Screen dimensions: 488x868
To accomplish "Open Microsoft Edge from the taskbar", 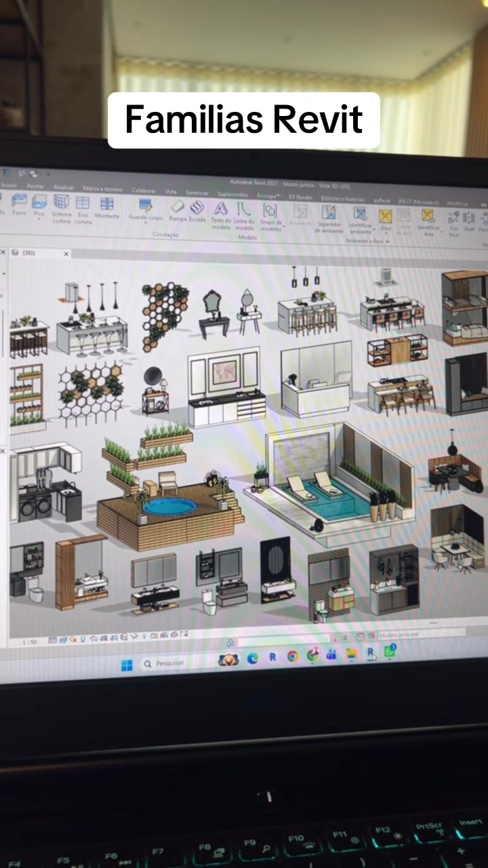I will [252, 658].
